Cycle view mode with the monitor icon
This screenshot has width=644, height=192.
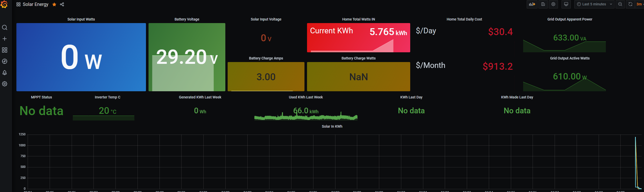point(566,4)
